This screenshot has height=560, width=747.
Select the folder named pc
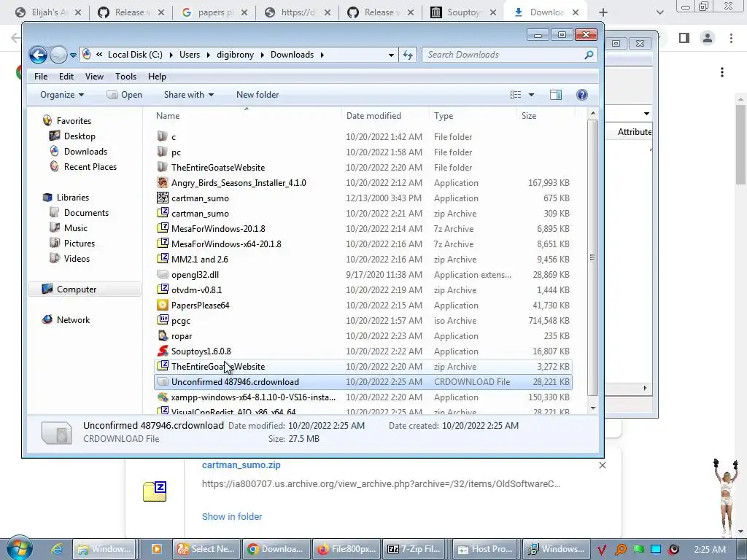(176, 152)
